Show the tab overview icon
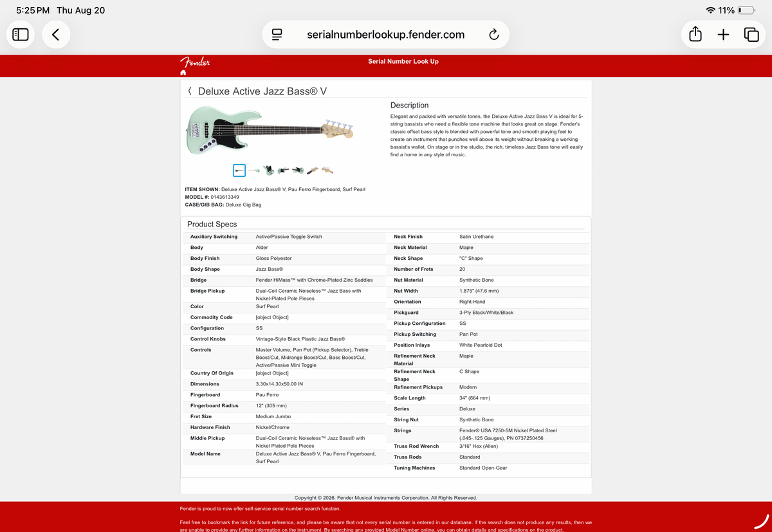Screen dimensions: 772x532 pos(751,35)
